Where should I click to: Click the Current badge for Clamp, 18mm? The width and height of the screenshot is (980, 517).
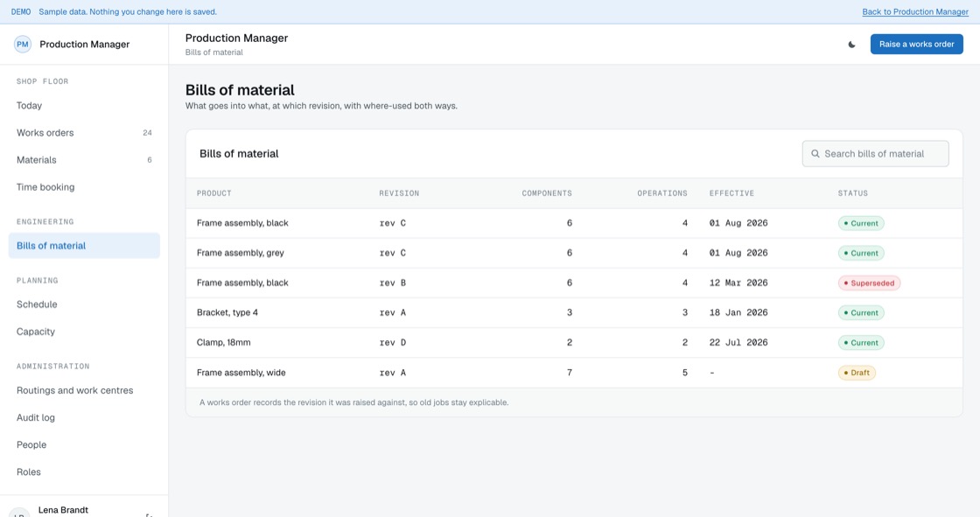tap(861, 343)
